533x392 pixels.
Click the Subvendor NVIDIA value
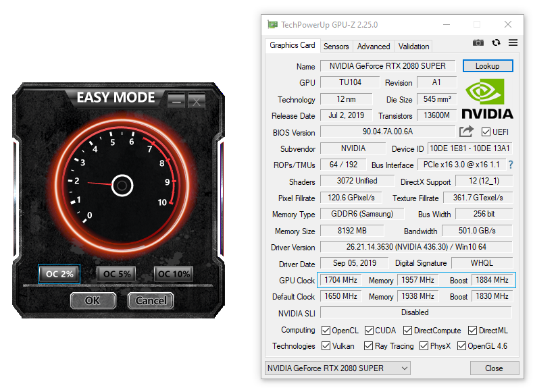[353, 148]
